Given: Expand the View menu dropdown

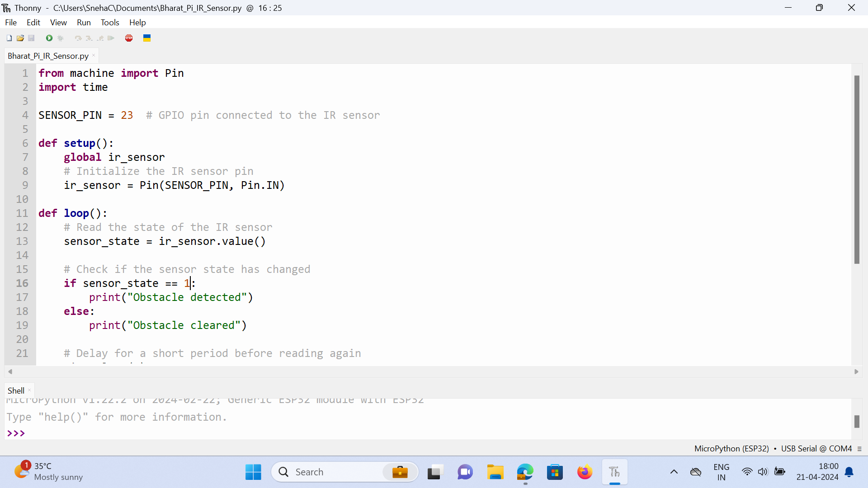Looking at the screenshot, I should point(58,23).
